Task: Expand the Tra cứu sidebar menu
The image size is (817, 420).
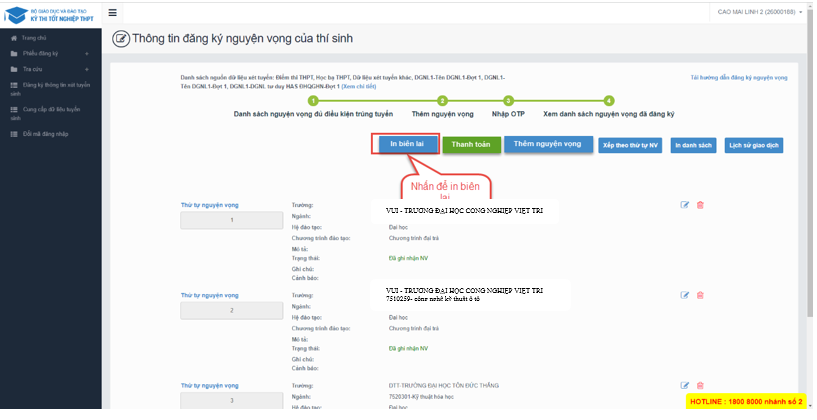Action: tap(50, 69)
